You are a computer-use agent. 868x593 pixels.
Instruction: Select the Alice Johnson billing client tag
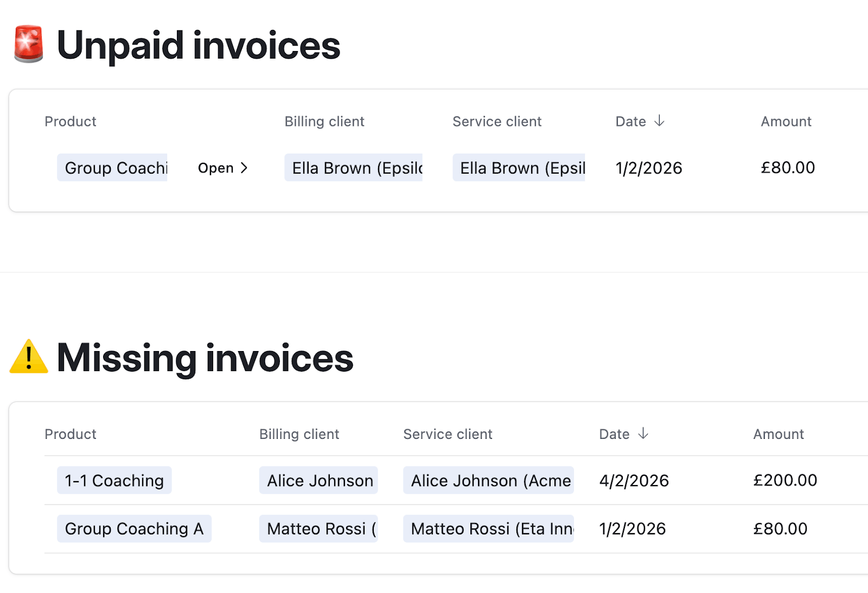pos(318,480)
